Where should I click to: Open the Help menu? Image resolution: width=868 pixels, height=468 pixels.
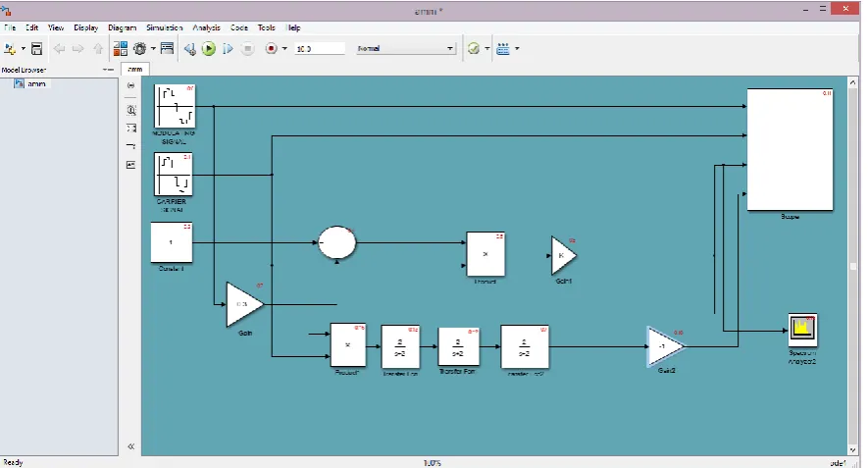294,27
